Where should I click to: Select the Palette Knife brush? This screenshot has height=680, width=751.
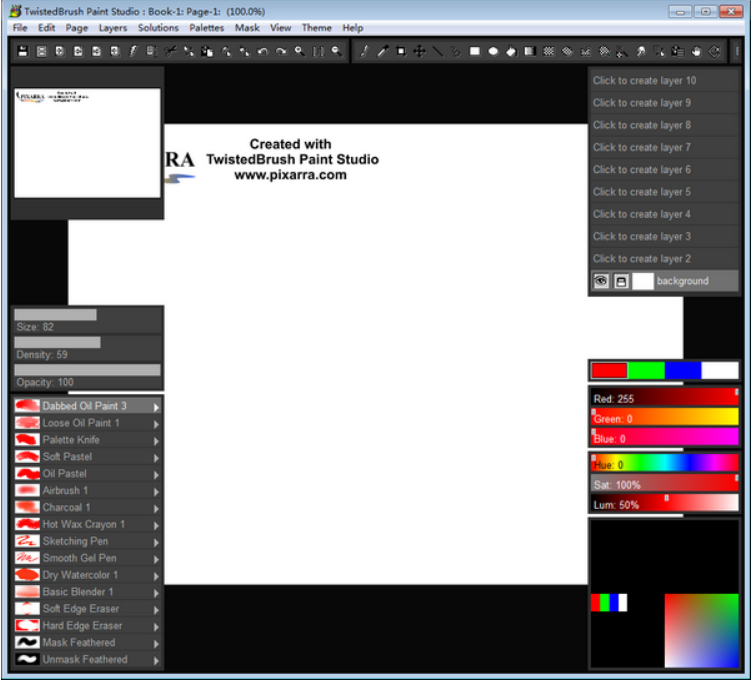(71, 440)
